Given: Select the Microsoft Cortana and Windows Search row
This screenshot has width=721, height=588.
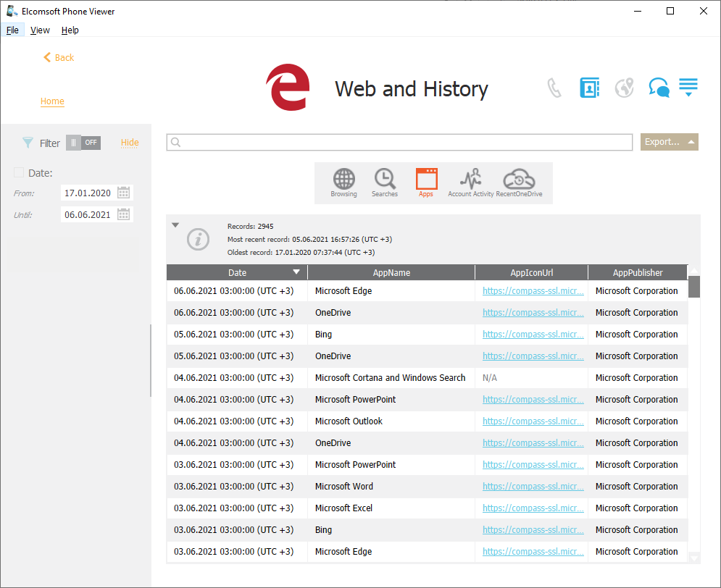Looking at the screenshot, I should (x=427, y=377).
